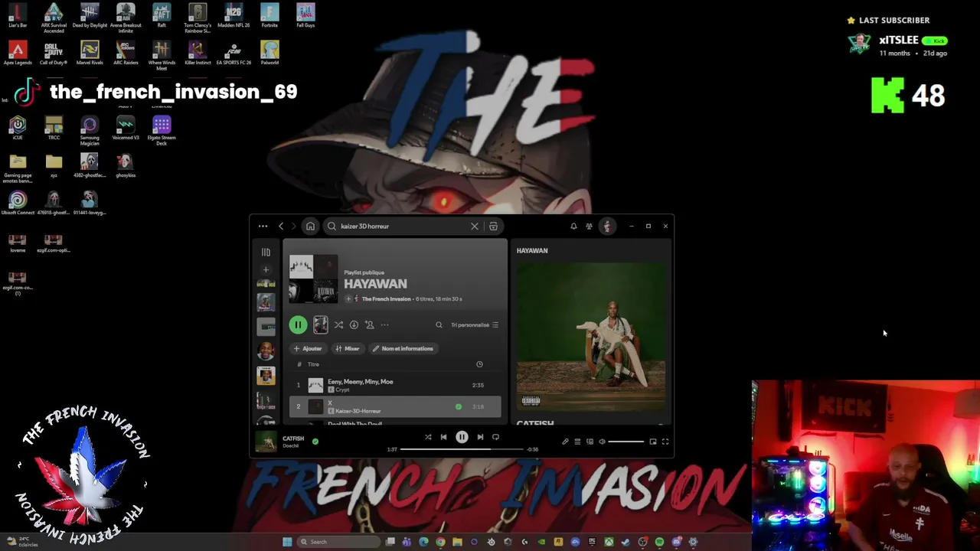
Task: Open the Ubisoft Connect desktop shortcut
Action: [18, 204]
